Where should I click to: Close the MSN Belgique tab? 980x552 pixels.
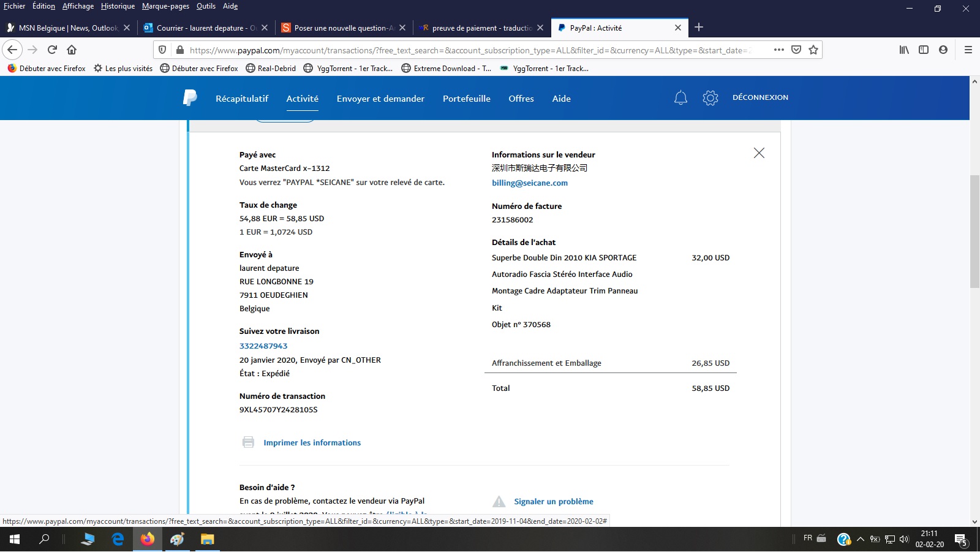pos(127,28)
